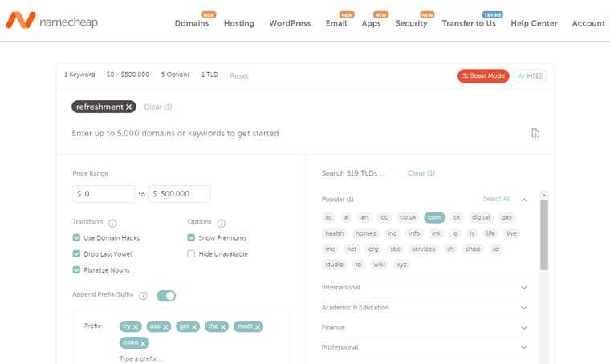
Task: Open the Options info icon
Action: (222, 224)
